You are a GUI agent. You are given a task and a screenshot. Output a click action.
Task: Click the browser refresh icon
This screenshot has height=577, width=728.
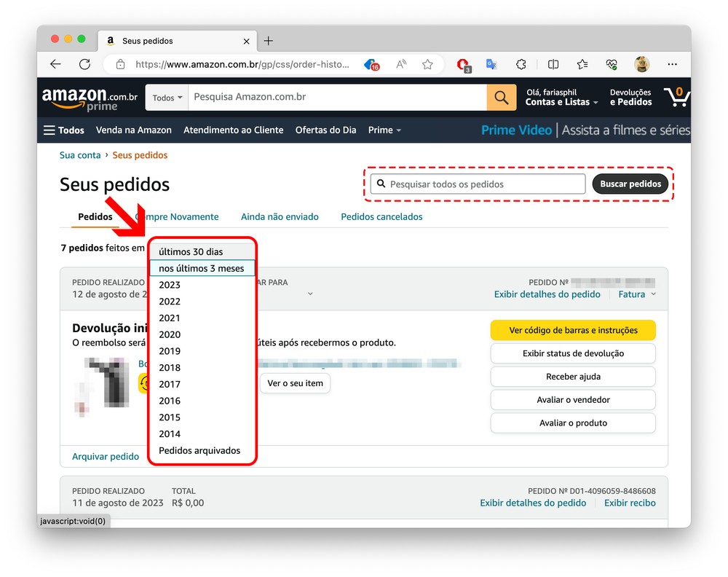click(x=84, y=64)
